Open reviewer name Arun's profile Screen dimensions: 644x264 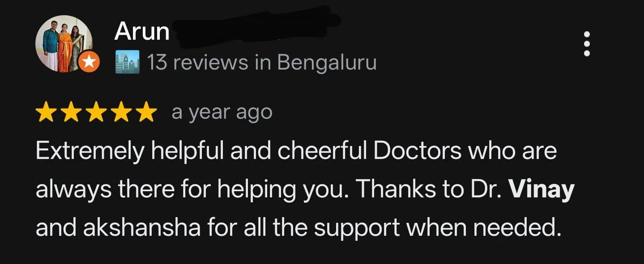(x=142, y=32)
